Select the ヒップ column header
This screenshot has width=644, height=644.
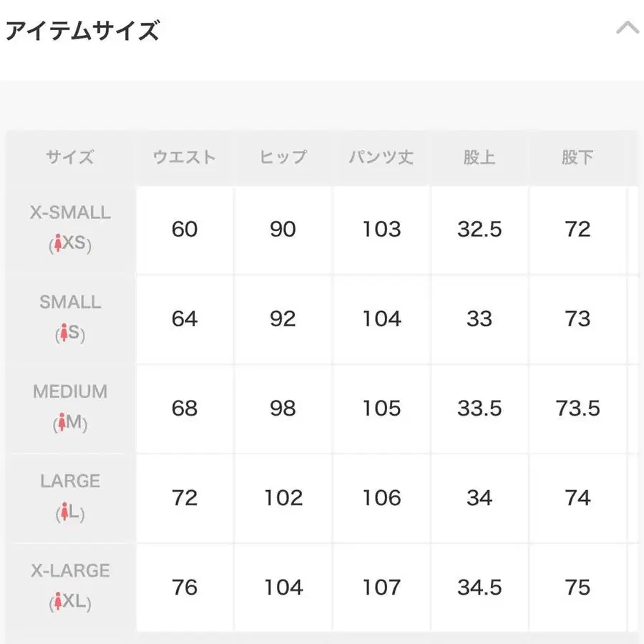(x=283, y=157)
